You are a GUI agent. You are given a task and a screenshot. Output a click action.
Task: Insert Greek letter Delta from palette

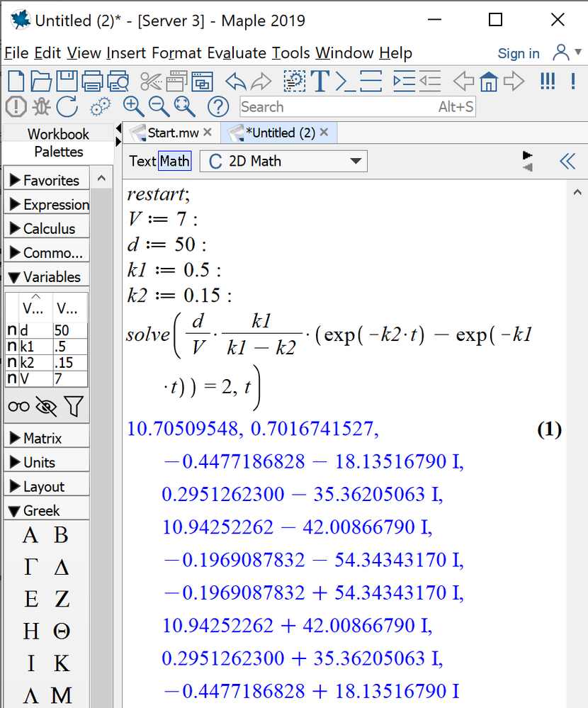pos(62,567)
